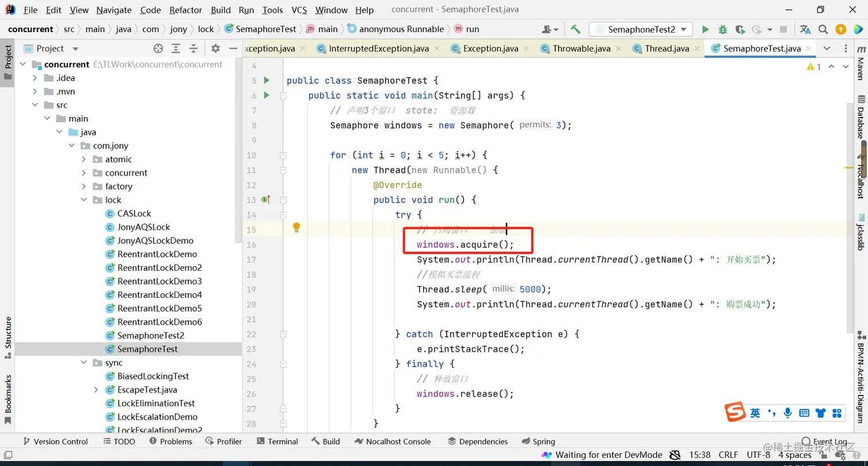868x466 pixels.
Task: Close the SemaphoreTest.java editor tab
Action: pyautogui.click(x=808, y=49)
